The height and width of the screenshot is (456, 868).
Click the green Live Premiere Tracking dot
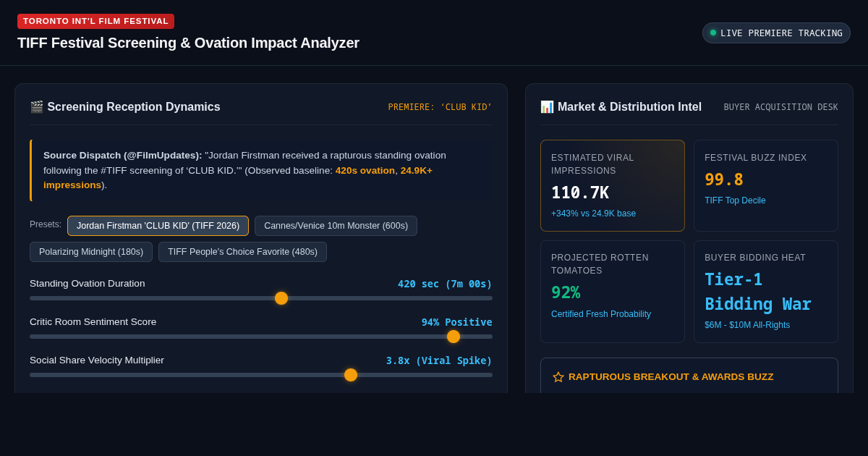click(x=713, y=33)
